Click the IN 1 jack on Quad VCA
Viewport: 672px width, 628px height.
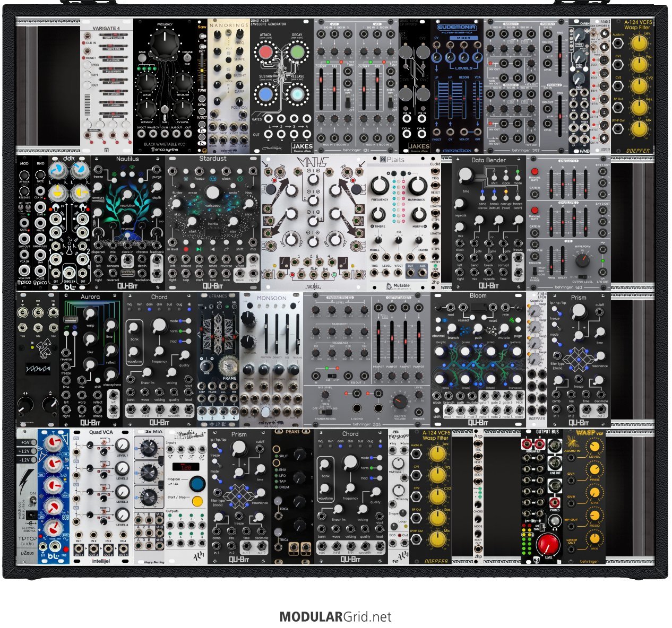coord(79,534)
